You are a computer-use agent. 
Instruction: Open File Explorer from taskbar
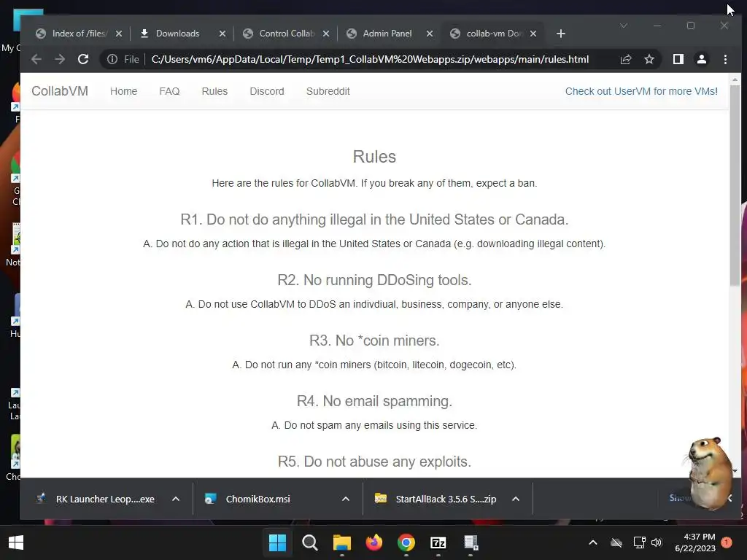click(341, 542)
